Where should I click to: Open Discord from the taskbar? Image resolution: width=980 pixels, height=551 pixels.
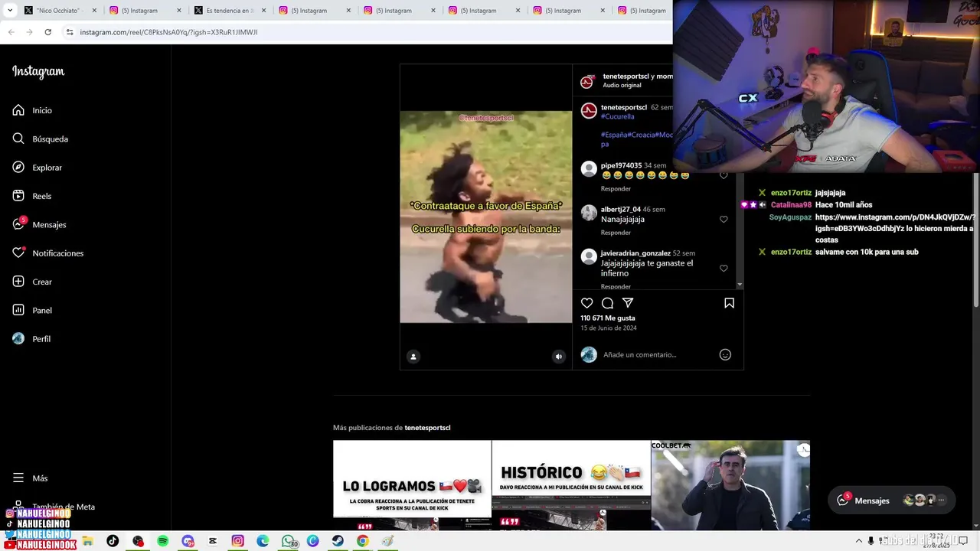(188, 541)
